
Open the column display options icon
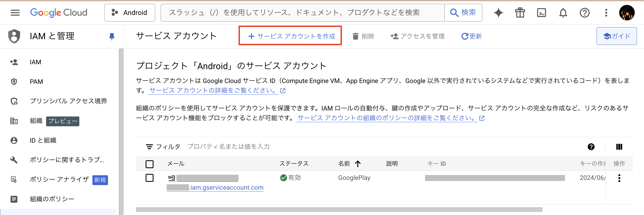point(619,147)
